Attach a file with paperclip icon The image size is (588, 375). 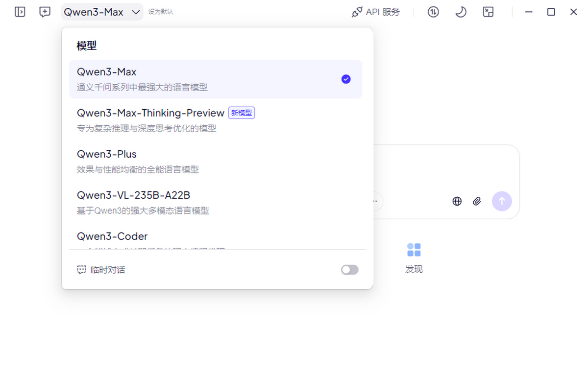pos(477,201)
